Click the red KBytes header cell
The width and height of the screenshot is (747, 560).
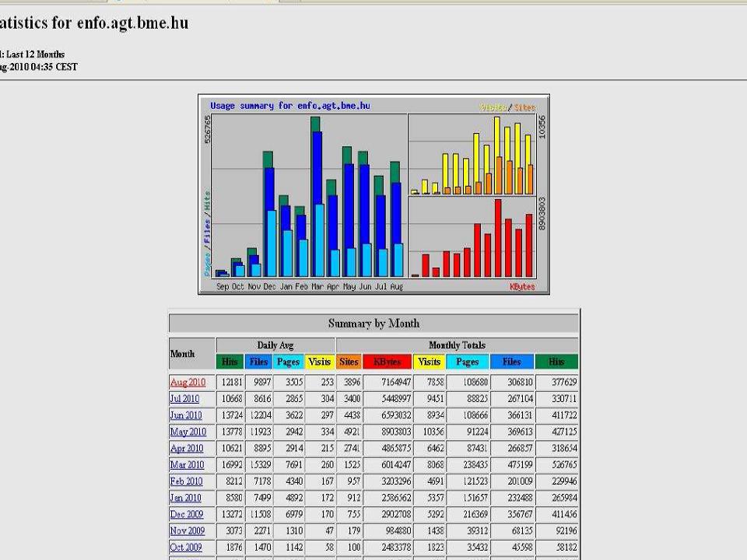388,362
